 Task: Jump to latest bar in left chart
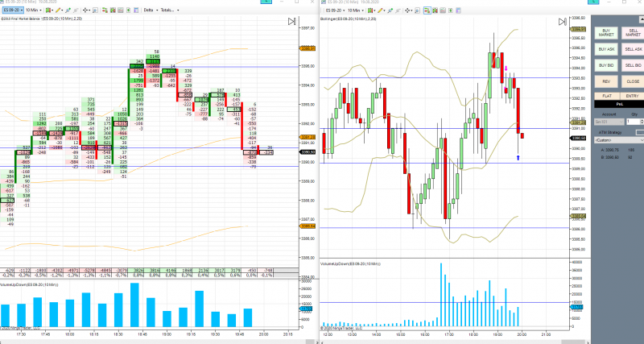coord(291,22)
